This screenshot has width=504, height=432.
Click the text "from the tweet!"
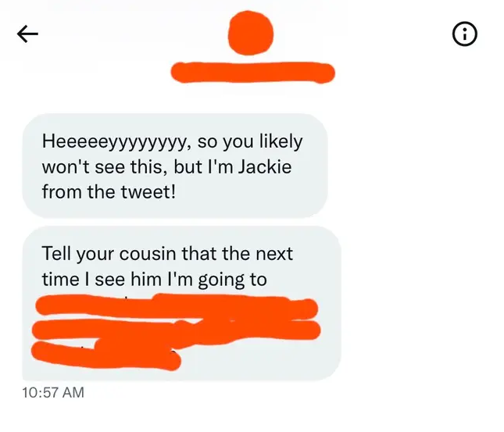(x=109, y=192)
